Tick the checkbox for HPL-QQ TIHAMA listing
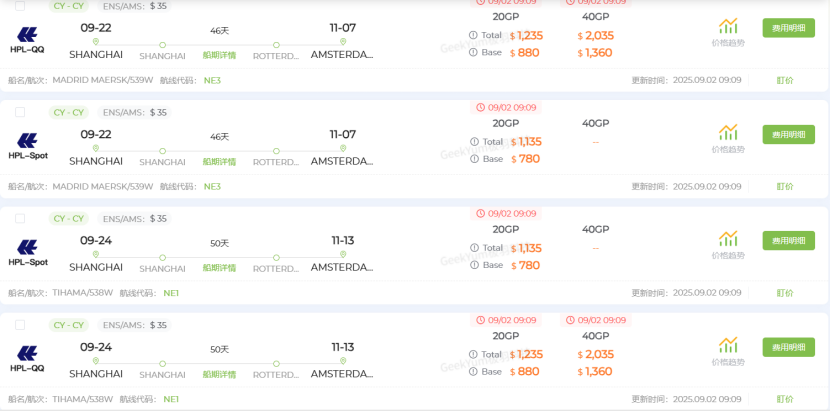Image resolution: width=830 pixels, height=411 pixels. coord(21,325)
